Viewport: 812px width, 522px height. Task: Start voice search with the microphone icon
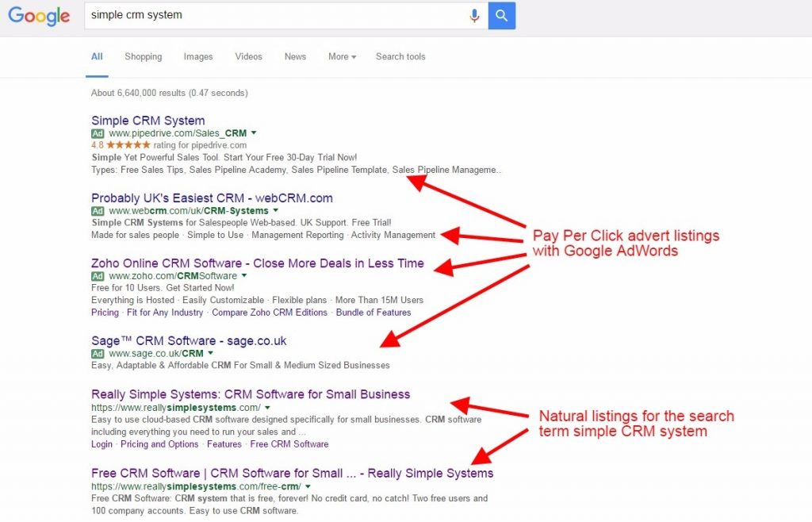474,16
